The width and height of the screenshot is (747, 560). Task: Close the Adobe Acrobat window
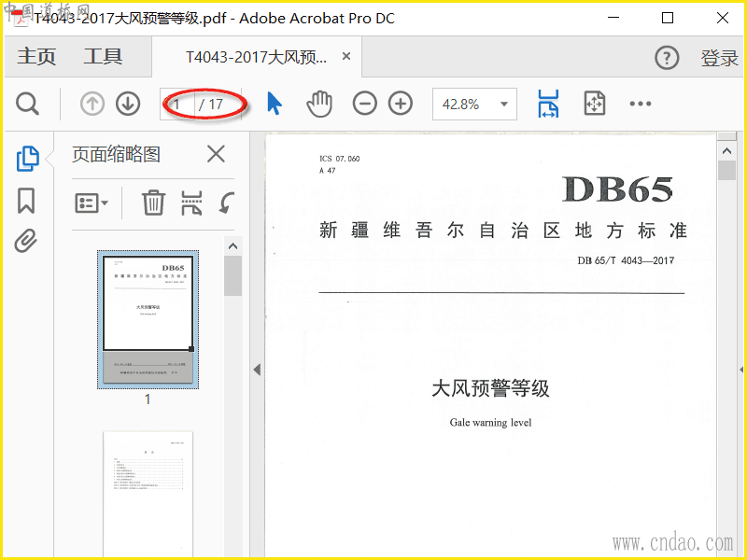coord(722,18)
